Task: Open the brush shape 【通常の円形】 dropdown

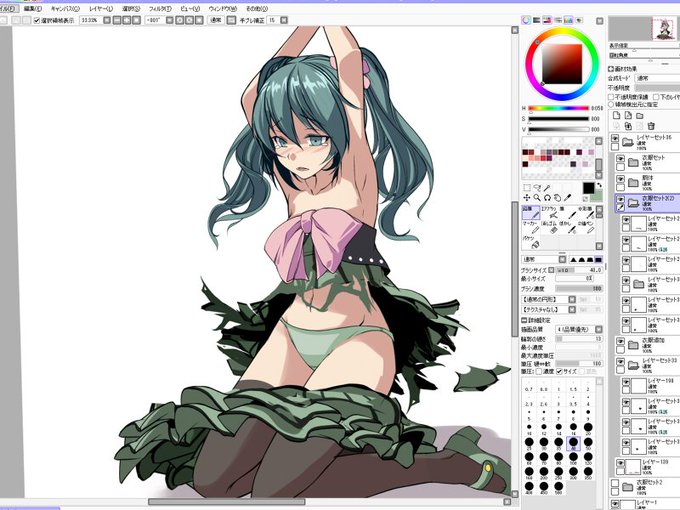Action: pos(549,299)
